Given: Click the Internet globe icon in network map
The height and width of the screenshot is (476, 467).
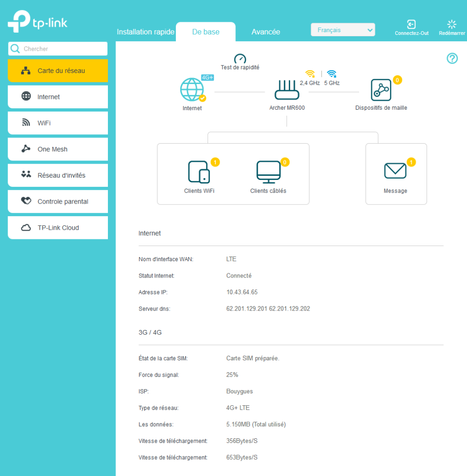Looking at the screenshot, I should tap(192, 90).
